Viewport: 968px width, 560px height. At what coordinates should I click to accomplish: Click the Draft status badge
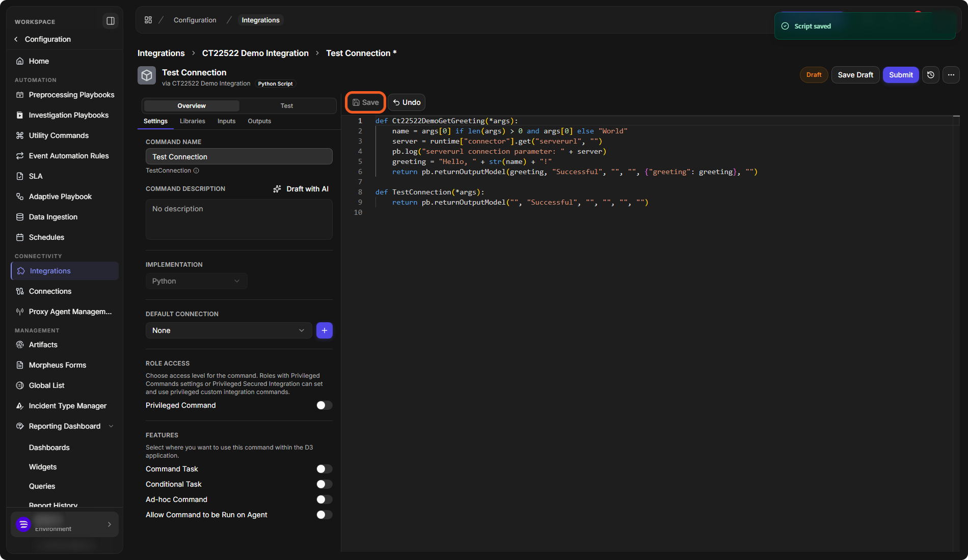point(814,75)
